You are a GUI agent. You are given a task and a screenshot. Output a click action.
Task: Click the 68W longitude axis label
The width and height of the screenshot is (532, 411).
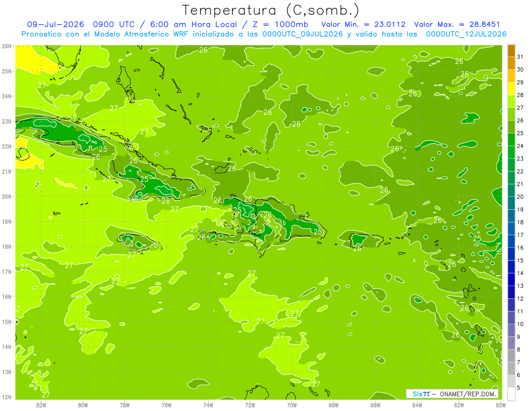(x=334, y=405)
